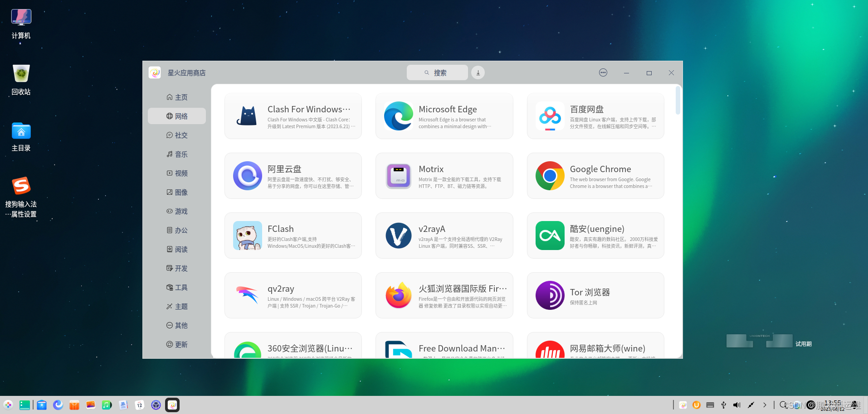Open the Clash For Windows title text
The image size is (868, 414).
(309, 109)
